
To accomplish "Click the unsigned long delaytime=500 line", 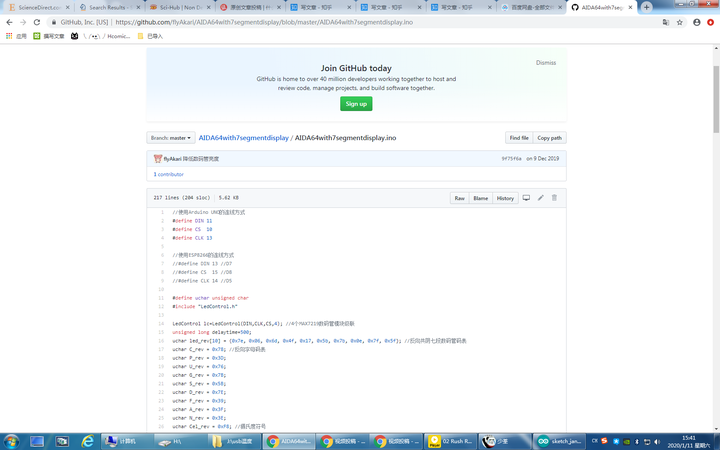I will click(212, 332).
